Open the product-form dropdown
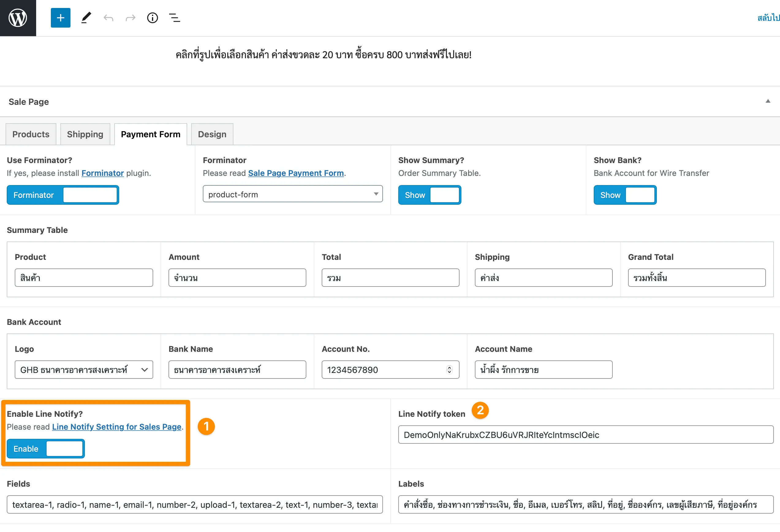Viewport: 780px width, 532px height. tap(292, 194)
